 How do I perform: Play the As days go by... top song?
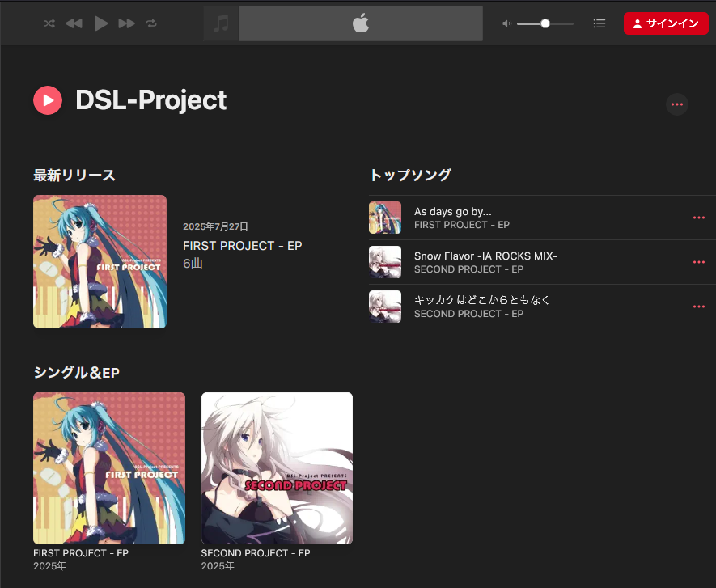(453, 211)
